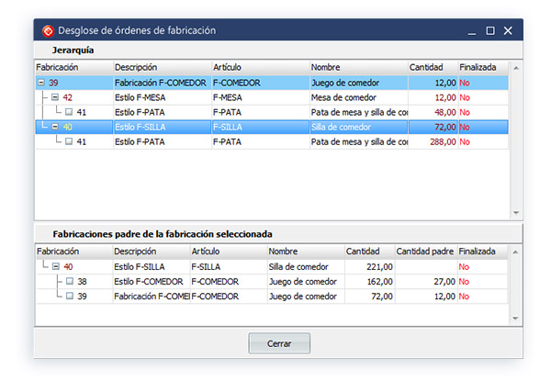Collapse node 42 Estilo F-MESA
The height and width of the screenshot is (392, 551).
[x=54, y=97]
